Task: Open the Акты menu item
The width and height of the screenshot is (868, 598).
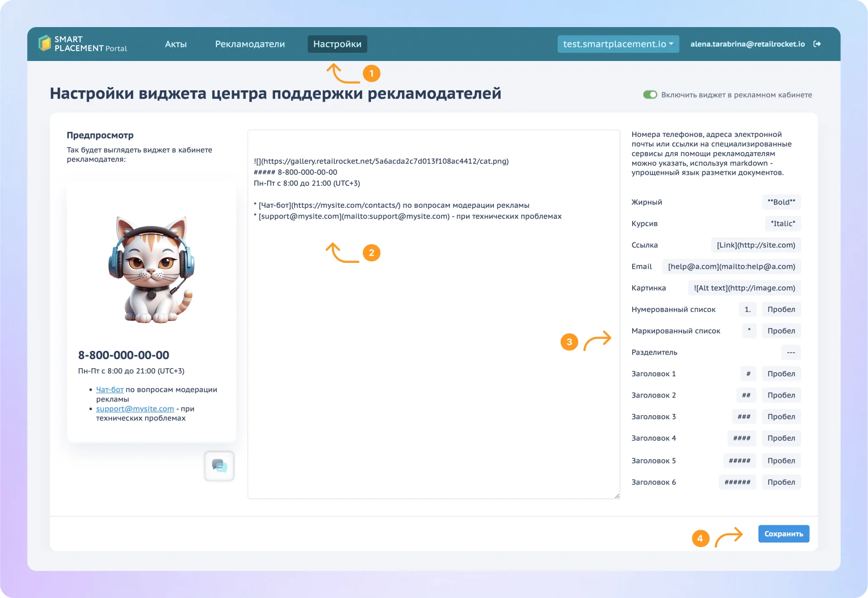Action: point(176,44)
